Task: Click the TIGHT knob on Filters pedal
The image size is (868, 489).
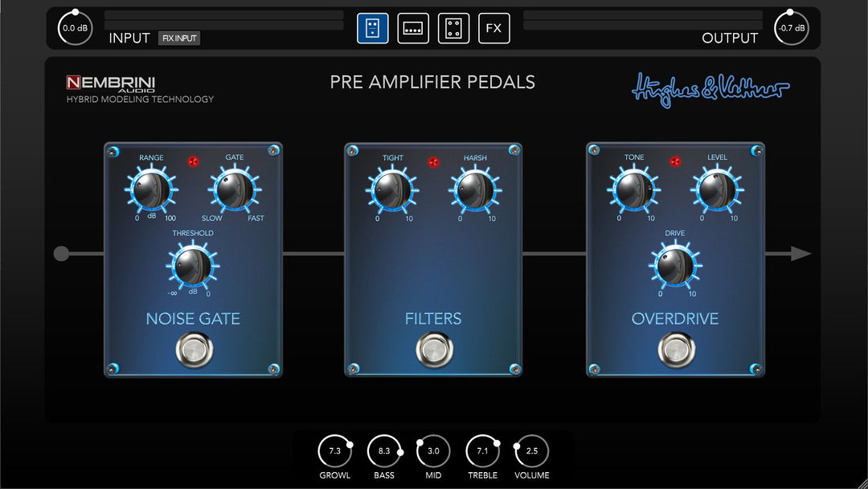Action: pos(392,191)
